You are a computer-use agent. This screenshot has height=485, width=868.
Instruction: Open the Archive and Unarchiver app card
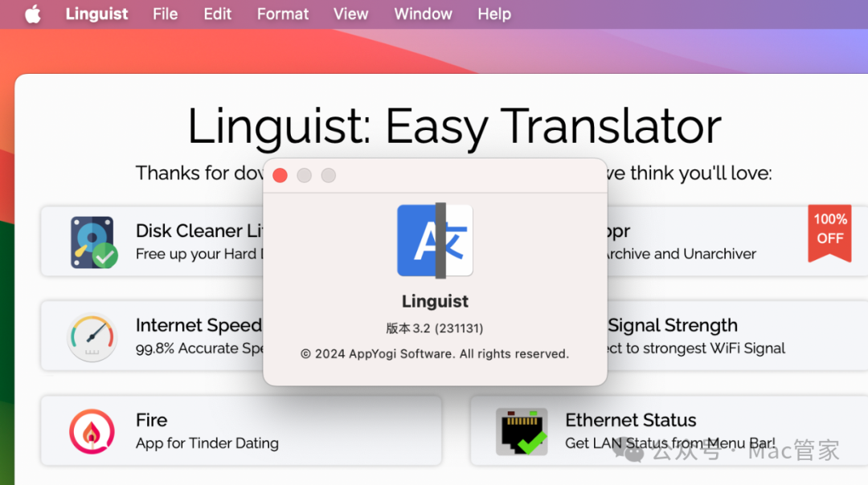(737, 241)
